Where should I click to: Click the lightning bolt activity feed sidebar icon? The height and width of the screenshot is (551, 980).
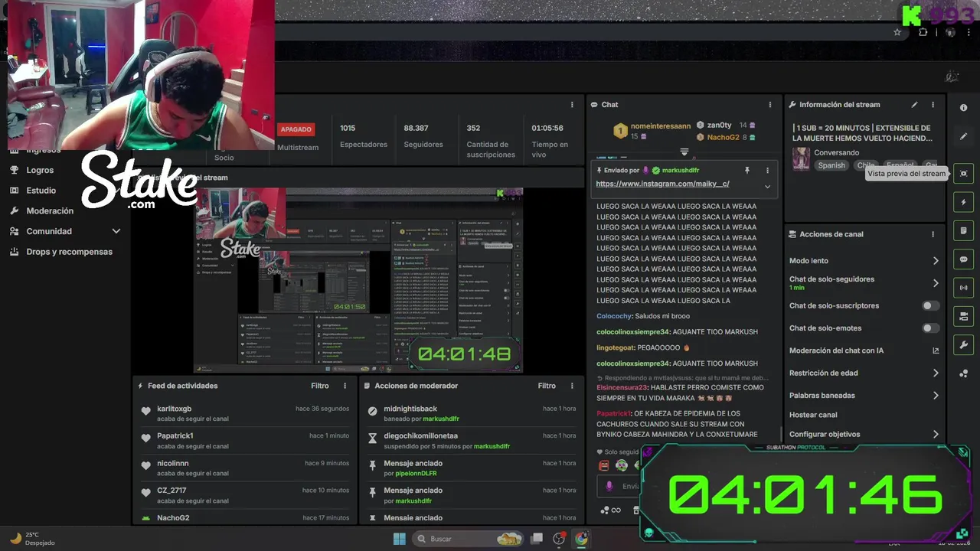click(963, 202)
